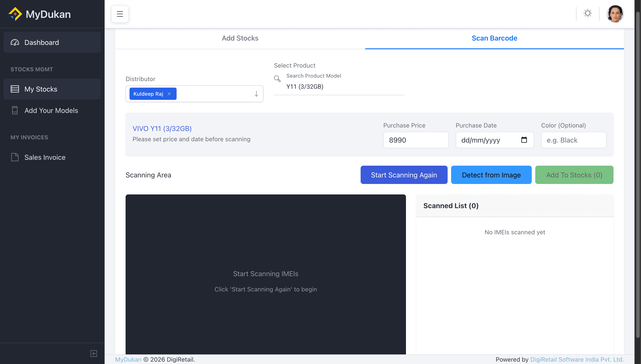Click the MyDukan logo icon
Screen dimensions: 641x364
click(15, 14)
